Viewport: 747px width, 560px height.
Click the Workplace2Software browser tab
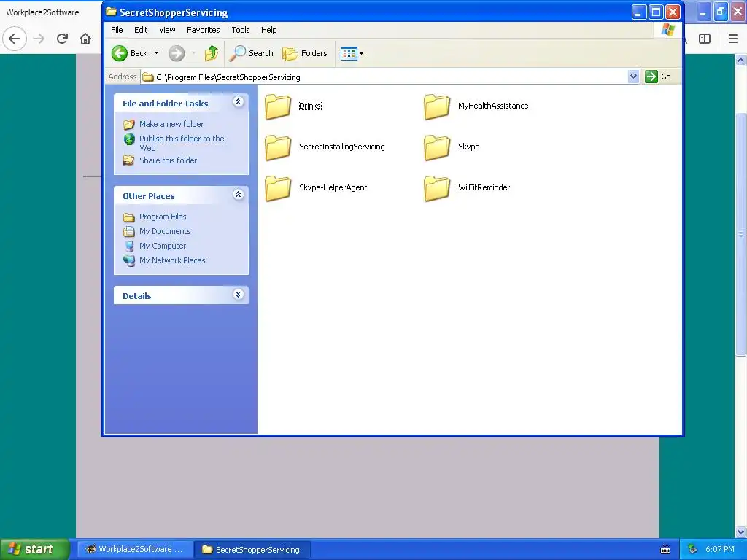click(43, 12)
